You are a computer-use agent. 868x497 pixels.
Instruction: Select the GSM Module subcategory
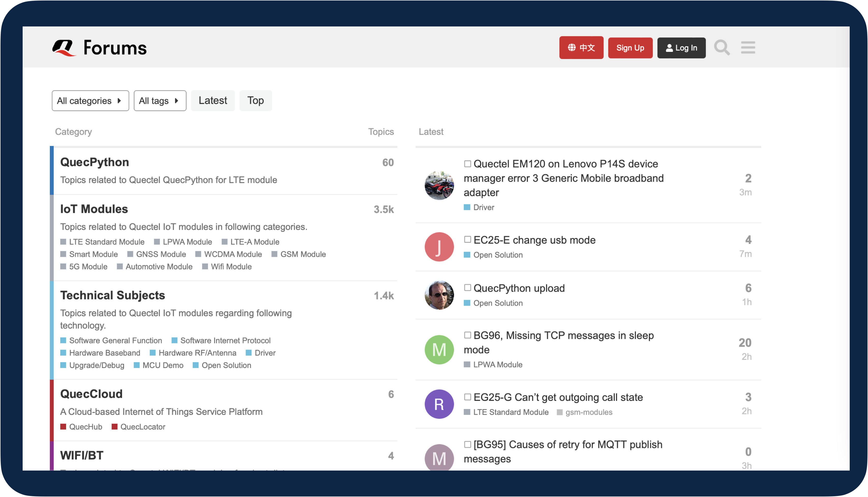299,254
